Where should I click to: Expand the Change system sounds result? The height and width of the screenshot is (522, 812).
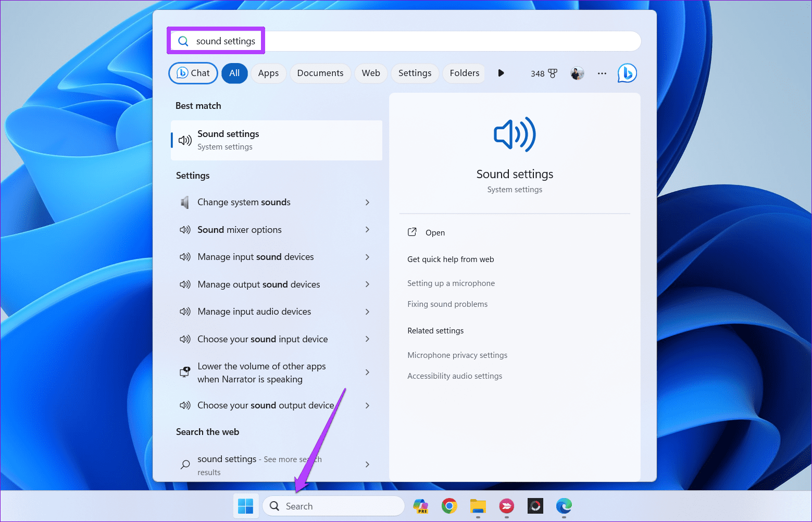tap(367, 202)
